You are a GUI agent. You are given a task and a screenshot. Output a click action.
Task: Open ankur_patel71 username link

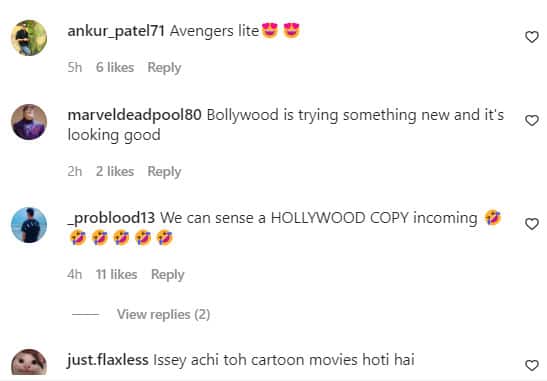[x=116, y=31]
